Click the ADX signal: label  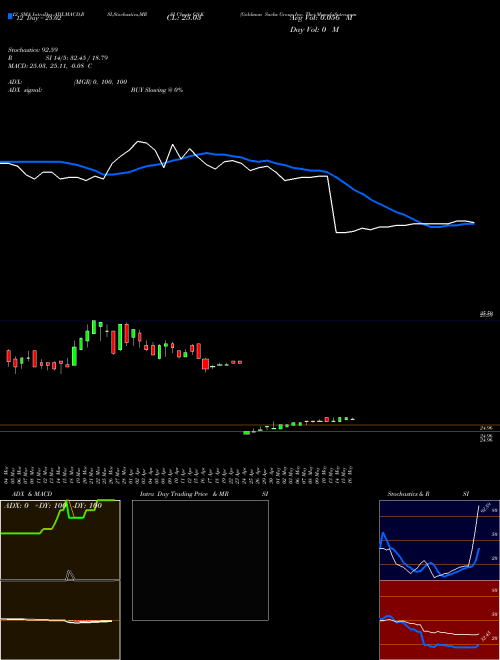tap(25, 90)
